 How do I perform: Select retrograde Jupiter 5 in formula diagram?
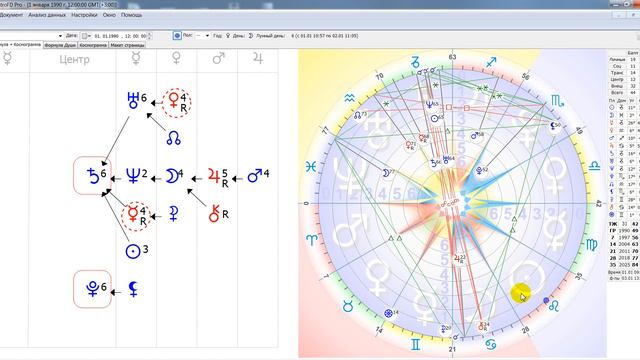pos(218,177)
